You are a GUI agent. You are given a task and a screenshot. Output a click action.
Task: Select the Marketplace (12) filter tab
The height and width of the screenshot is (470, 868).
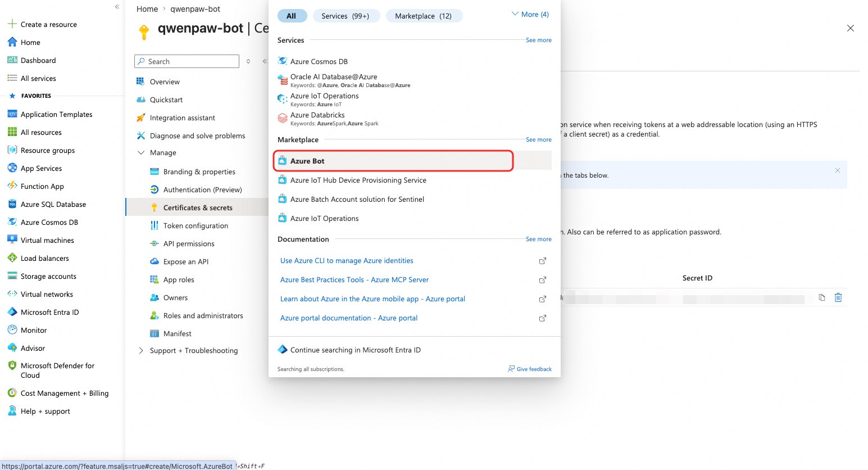(x=424, y=16)
